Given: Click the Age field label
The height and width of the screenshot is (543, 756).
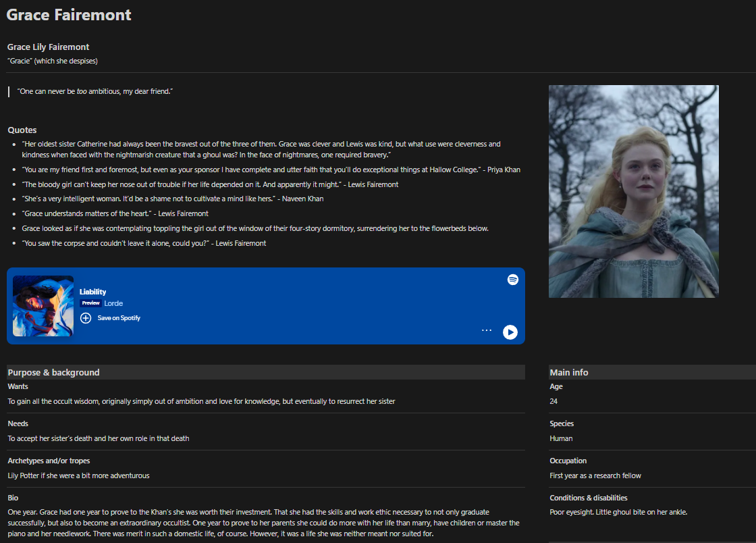Looking at the screenshot, I should (556, 386).
